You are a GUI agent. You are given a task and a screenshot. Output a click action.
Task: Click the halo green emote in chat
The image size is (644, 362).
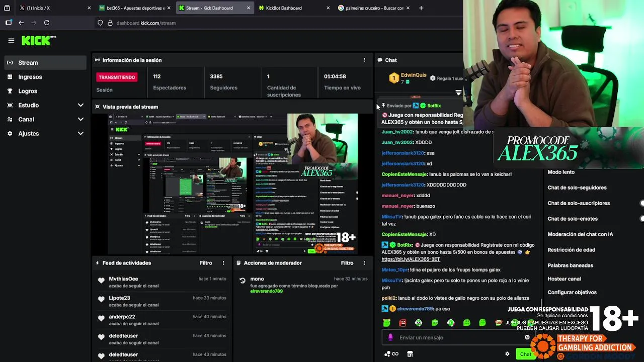click(386, 323)
